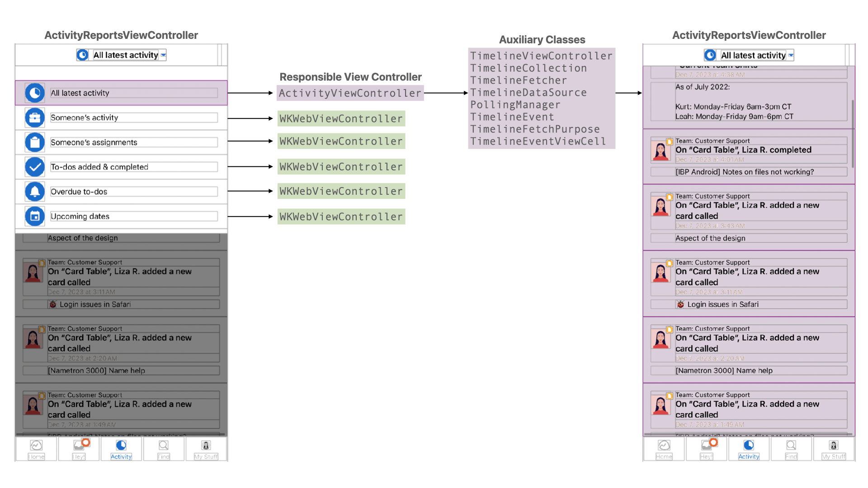Expand the right screen All latest activity dropdown

(791, 55)
